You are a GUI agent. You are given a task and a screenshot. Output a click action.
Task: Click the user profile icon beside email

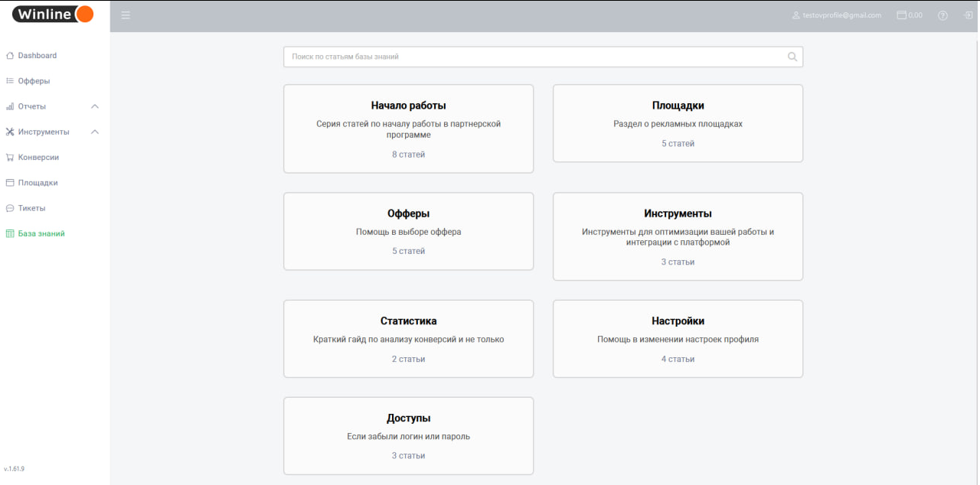click(795, 15)
